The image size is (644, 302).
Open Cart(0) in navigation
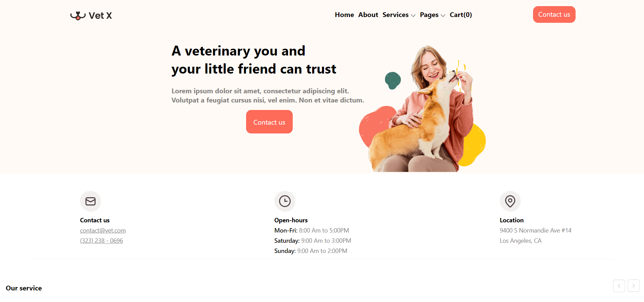(461, 15)
